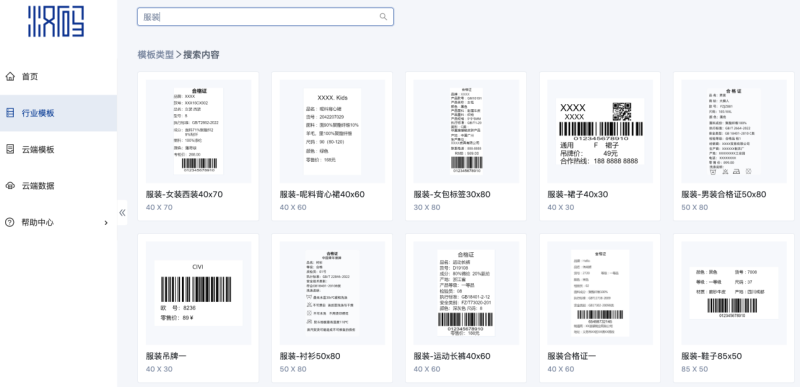
Task: Click the 搜索内容 breadcrumb text
Action: click(202, 55)
